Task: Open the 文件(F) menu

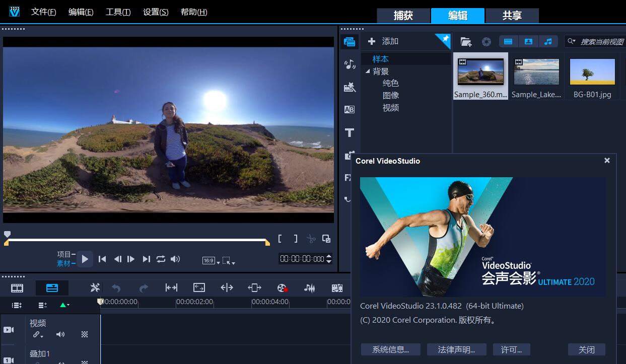Action: click(x=43, y=12)
